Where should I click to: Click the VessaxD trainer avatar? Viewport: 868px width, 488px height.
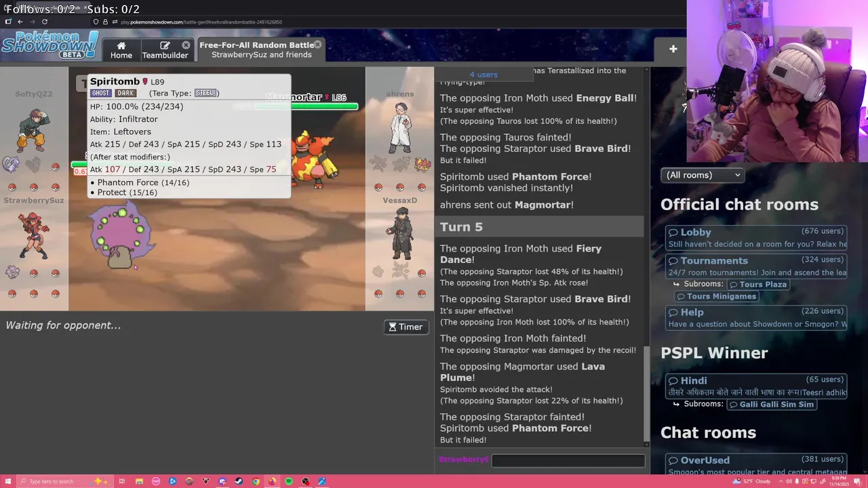(400, 233)
